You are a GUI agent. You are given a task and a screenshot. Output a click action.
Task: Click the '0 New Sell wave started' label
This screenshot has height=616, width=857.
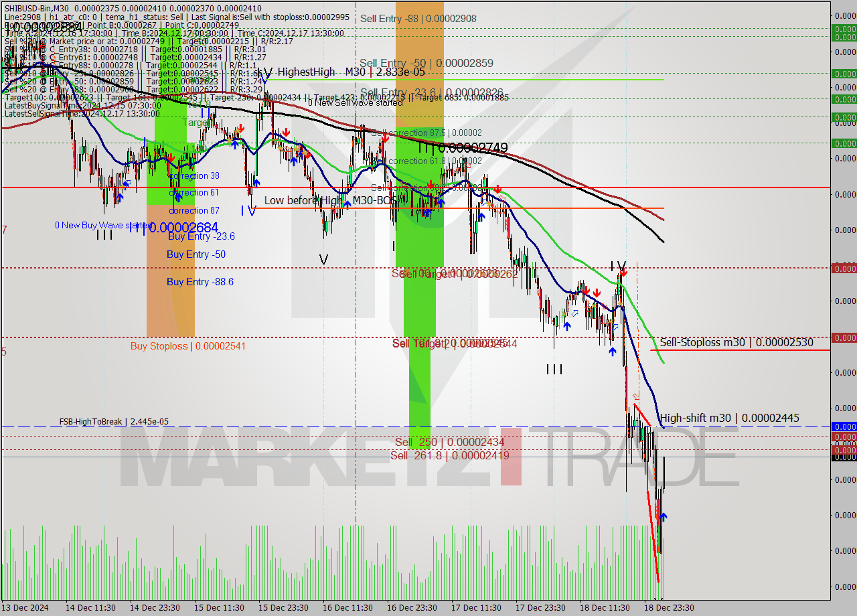(355, 102)
